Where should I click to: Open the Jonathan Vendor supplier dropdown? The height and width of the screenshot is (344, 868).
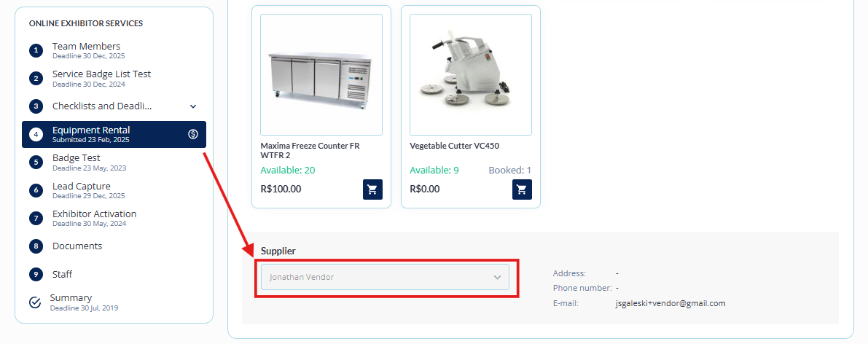(385, 277)
